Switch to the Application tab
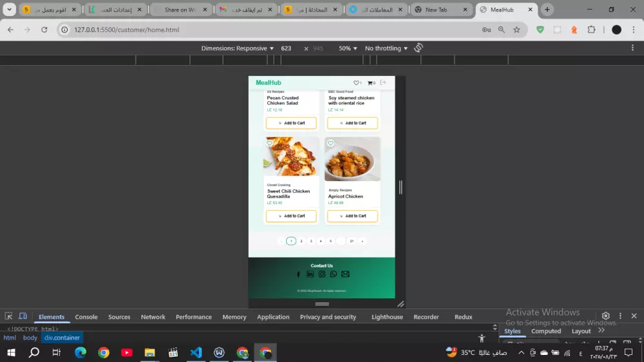This screenshot has height=362, width=644. [x=273, y=317]
